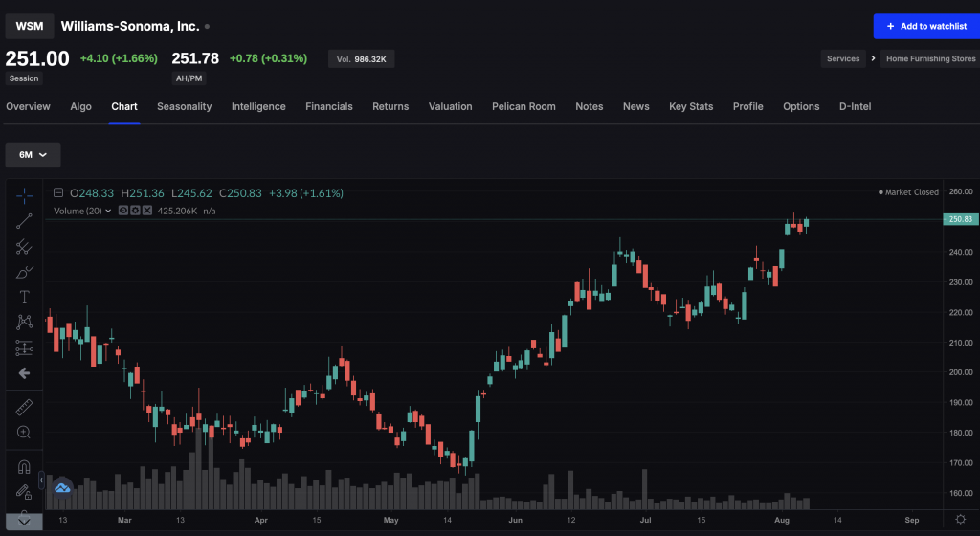The image size is (980, 536).
Task: Select the trend line drawing tool
Action: pos(24,221)
